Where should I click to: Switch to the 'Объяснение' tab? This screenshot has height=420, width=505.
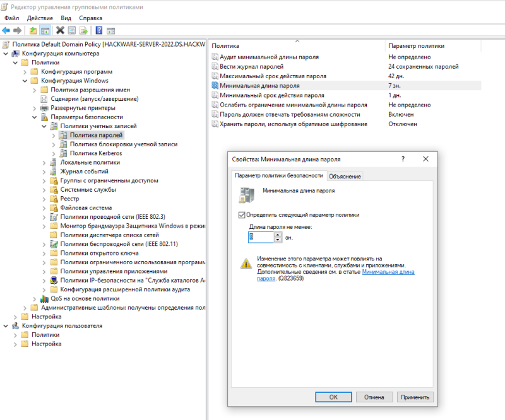(x=345, y=177)
